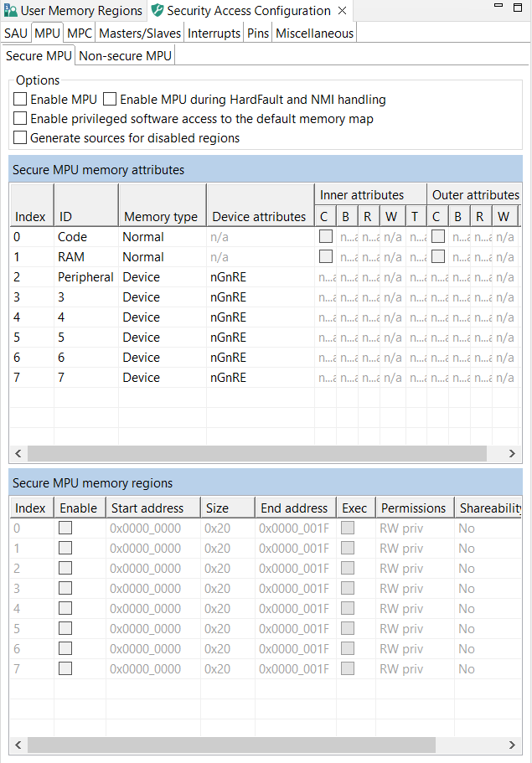Open the SAU tab
Image resolution: width=532 pixels, height=763 pixels.
pos(16,34)
